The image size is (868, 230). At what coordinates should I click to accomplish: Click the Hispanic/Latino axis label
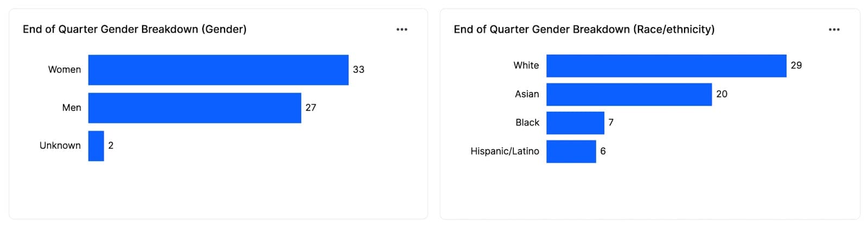pyautogui.click(x=505, y=151)
